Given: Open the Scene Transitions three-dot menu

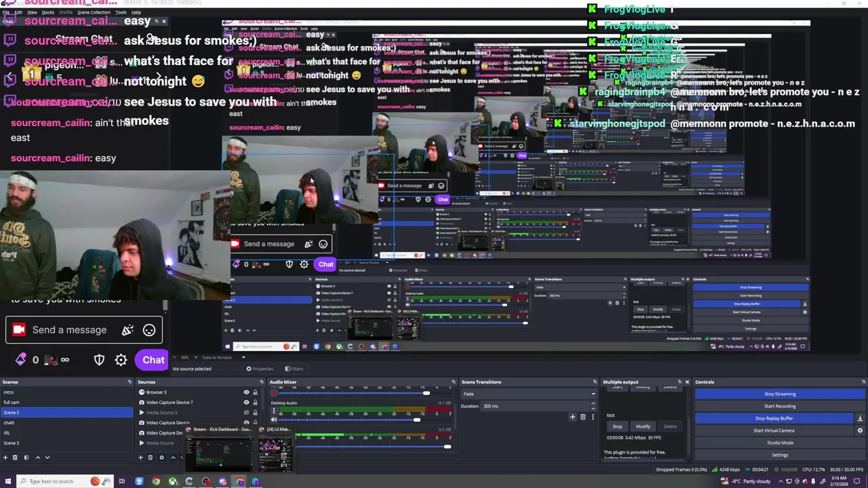Looking at the screenshot, I should (x=593, y=417).
